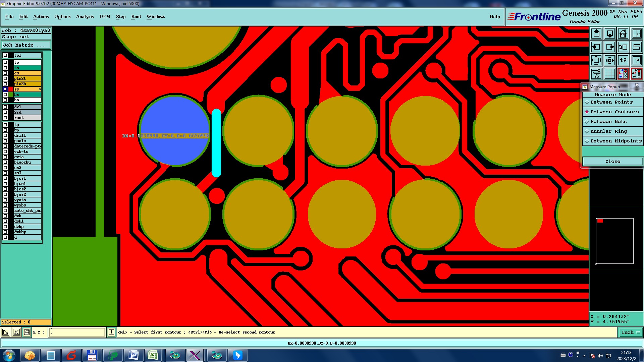Open the Analysis menu
The width and height of the screenshot is (644, 362).
(85, 16)
